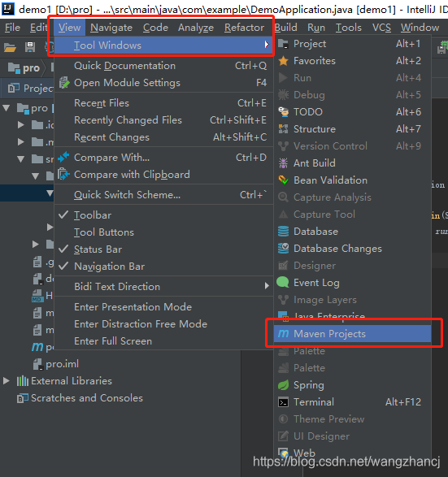This screenshot has width=448, height=477.
Task: Click the Open Module Settings icon
Action: point(64,83)
